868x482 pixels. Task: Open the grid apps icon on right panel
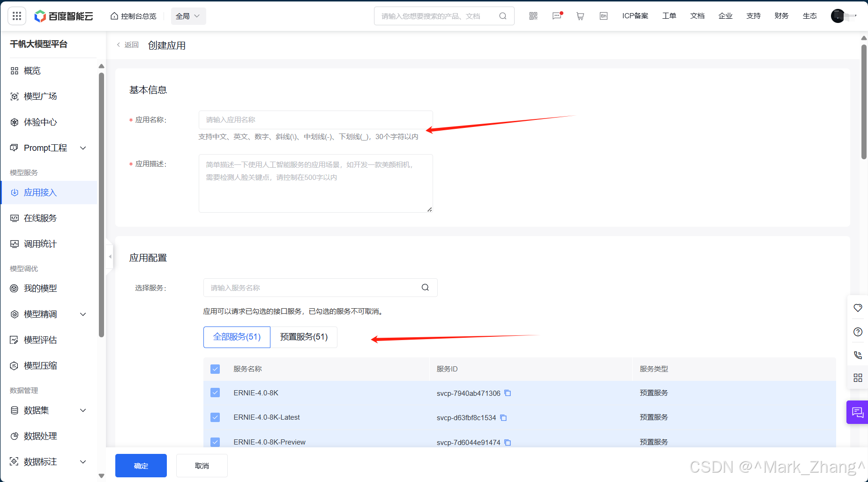(x=858, y=378)
